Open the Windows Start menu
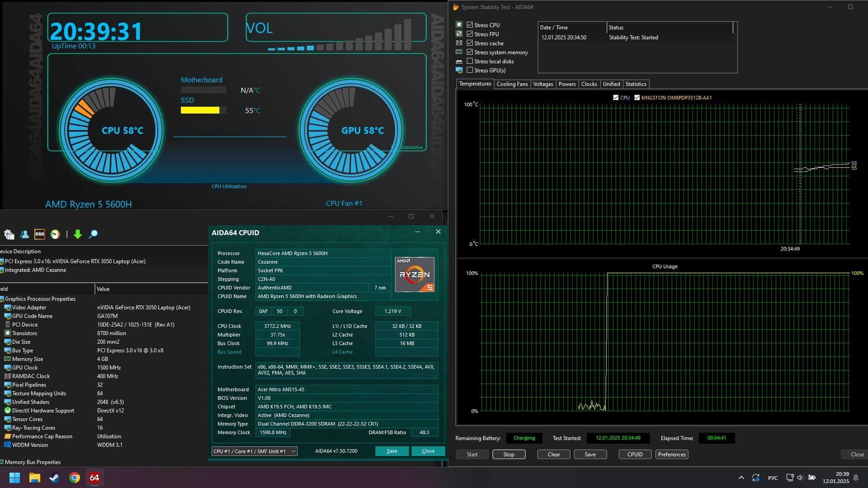This screenshot has width=868, height=488. click(x=14, y=478)
